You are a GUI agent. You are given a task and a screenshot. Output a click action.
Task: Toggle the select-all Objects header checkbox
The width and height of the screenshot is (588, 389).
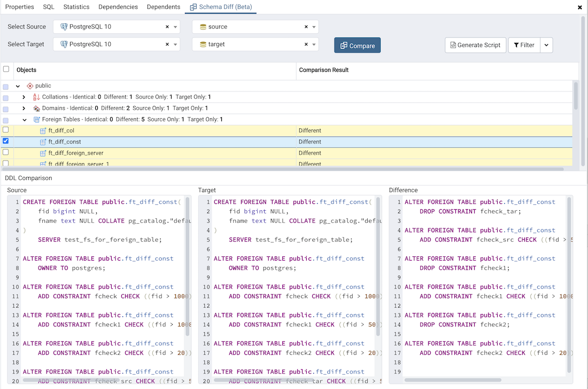point(6,69)
